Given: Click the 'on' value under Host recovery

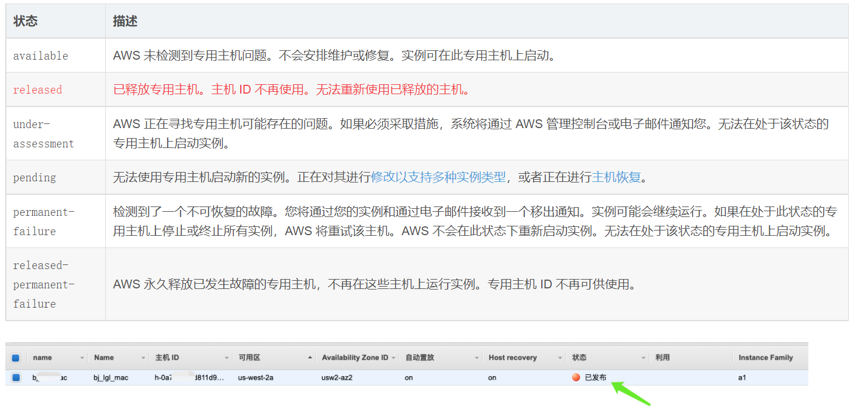Looking at the screenshot, I should [x=492, y=378].
